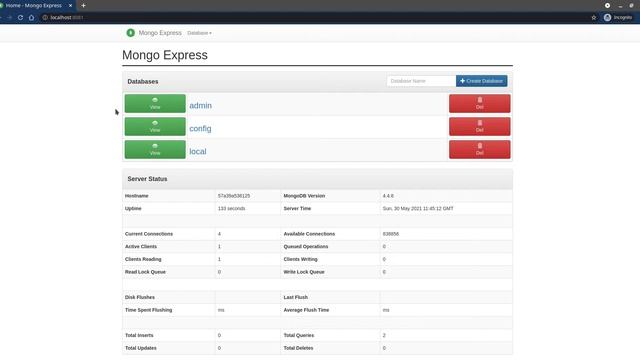Click the Read Lock Queue label

pos(145,272)
